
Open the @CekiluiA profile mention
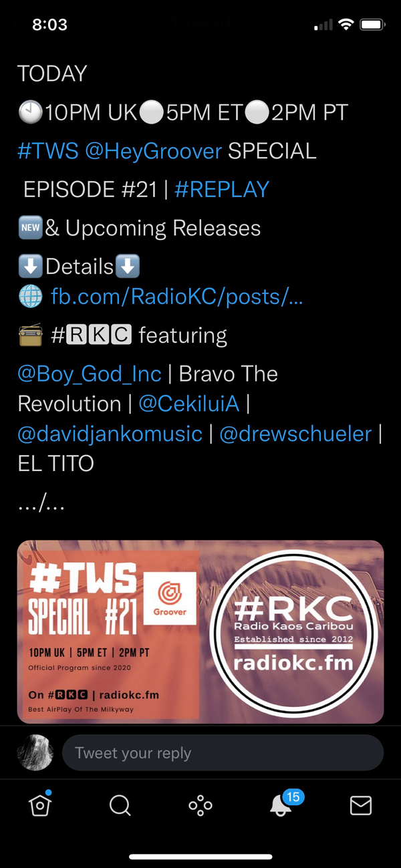(189, 404)
